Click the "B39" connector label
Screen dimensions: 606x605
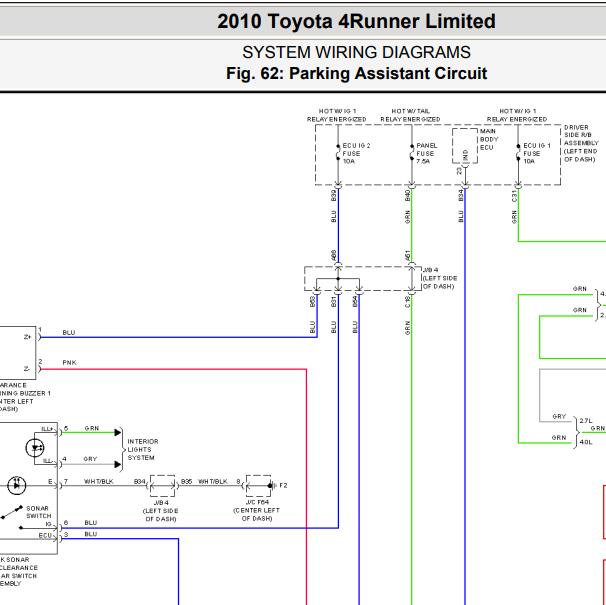tap(334, 196)
